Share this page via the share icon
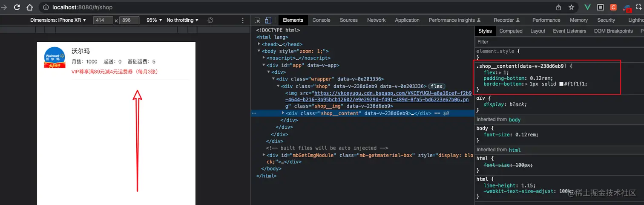 [558, 7]
